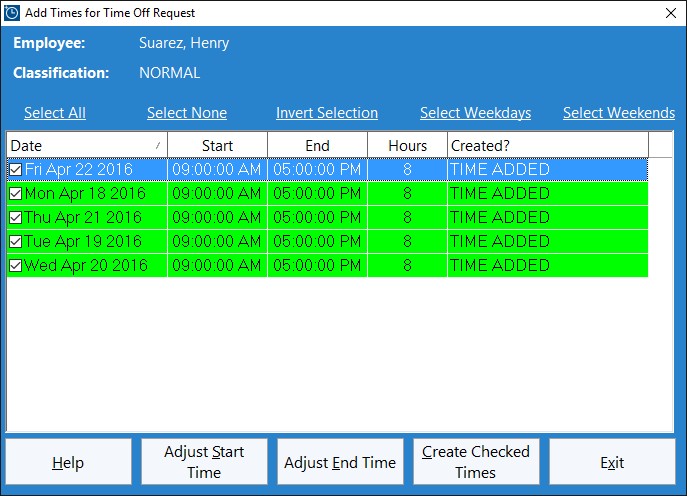
Task: Uncheck the Fri Apr 22 2016 checkbox
Action: tap(16, 170)
